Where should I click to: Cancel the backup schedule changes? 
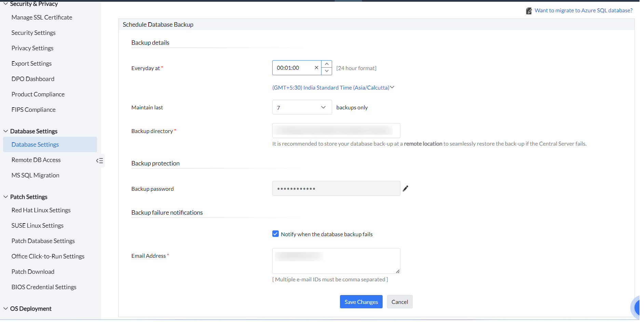tap(399, 302)
